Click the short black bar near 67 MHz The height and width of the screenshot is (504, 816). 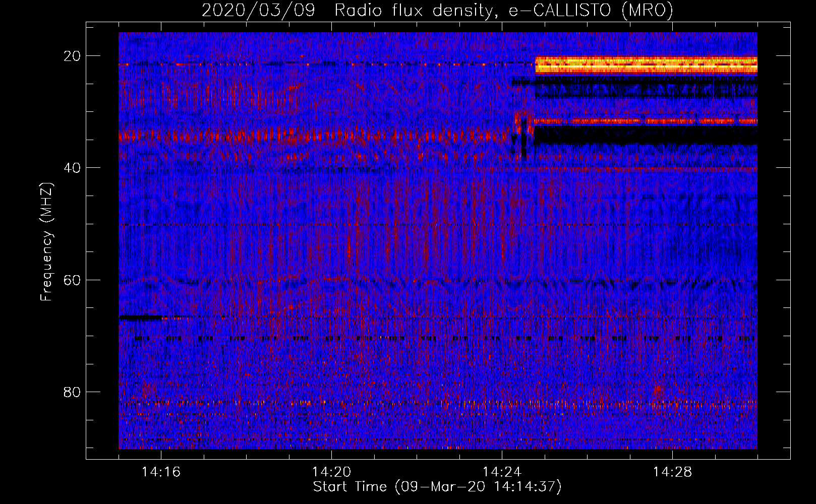pyautogui.click(x=140, y=318)
